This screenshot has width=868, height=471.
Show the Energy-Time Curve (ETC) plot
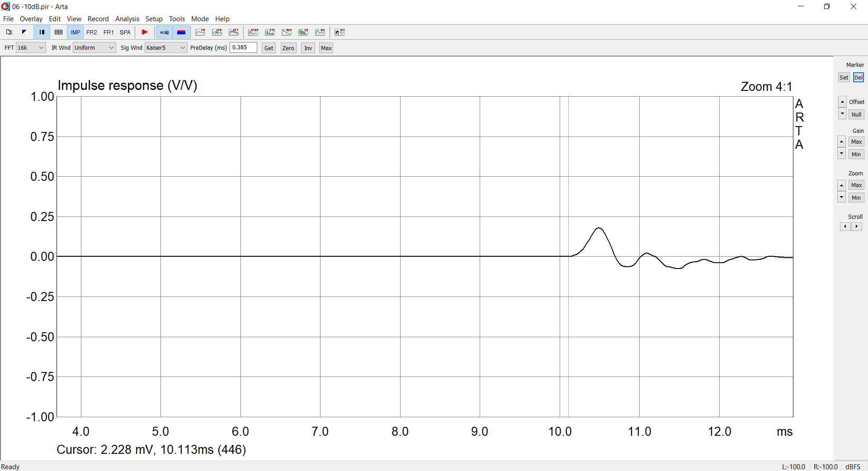pos(270,32)
